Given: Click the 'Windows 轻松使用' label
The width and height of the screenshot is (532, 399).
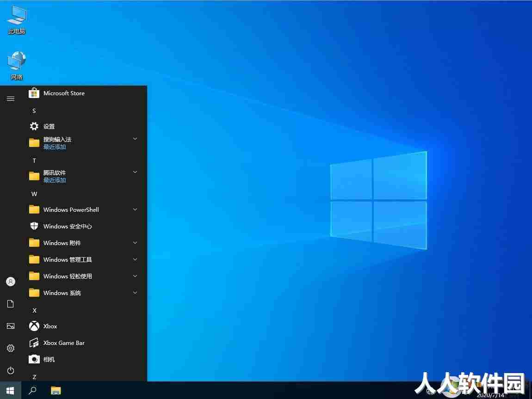Looking at the screenshot, I should coord(68,276).
